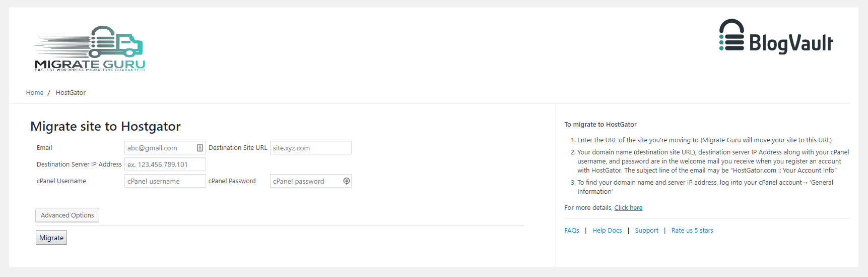The height and width of the screenshot is (277, 868).
Task: Open the Help Docs link
Action: pos(607,231)
